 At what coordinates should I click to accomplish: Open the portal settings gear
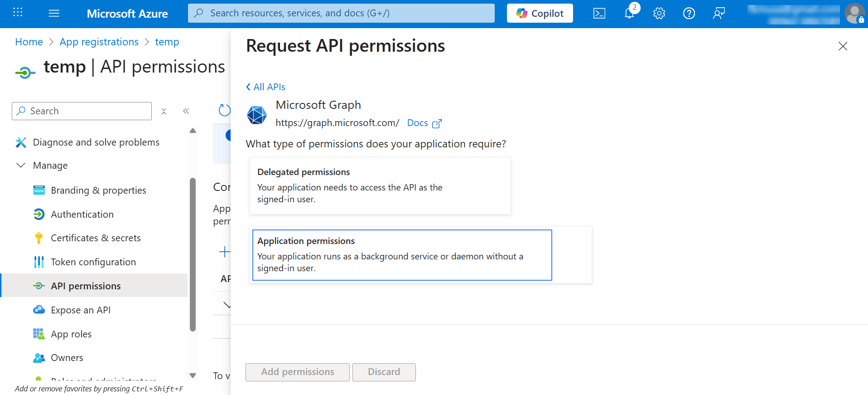(659, 14)
